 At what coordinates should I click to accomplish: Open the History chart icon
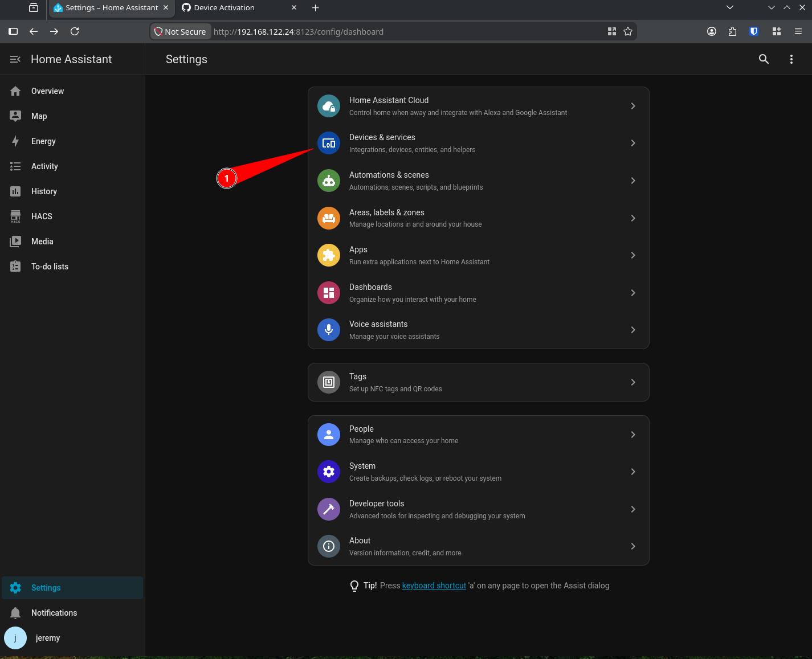[15, 191]
